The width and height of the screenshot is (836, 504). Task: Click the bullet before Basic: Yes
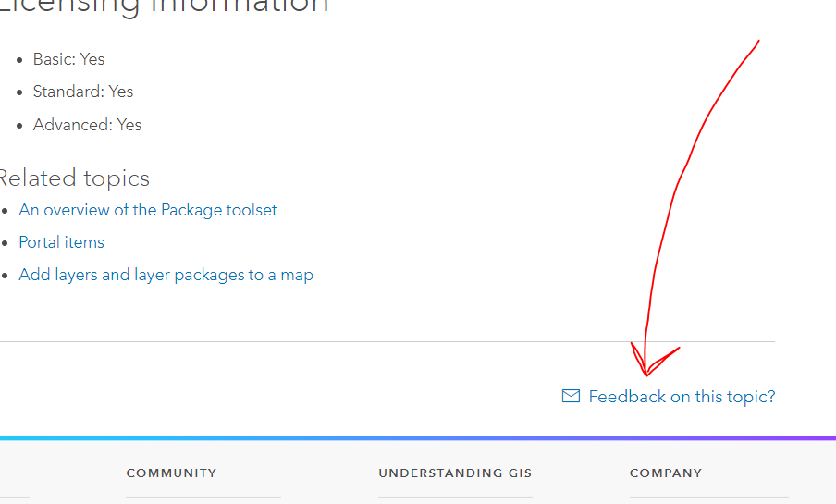[x=20, y=60]
